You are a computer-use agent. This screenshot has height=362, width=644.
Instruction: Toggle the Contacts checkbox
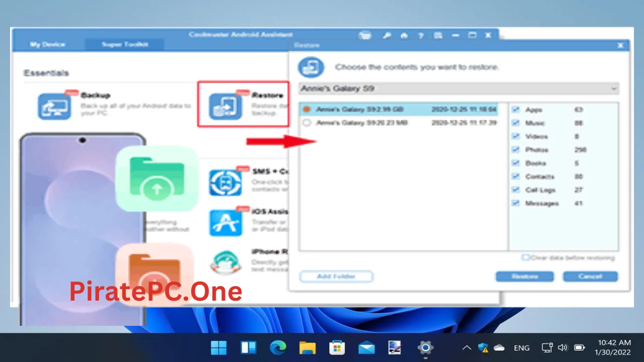click(x=516, y=176)
